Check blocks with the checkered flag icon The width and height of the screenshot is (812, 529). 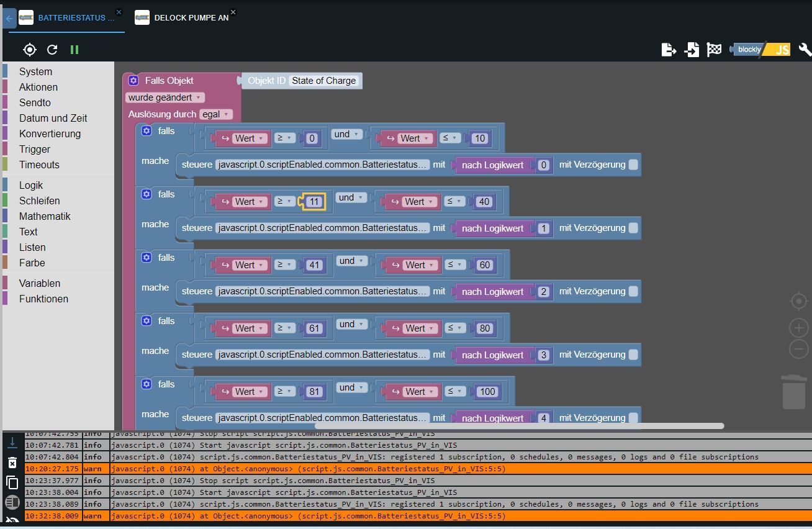coord(714,50)
